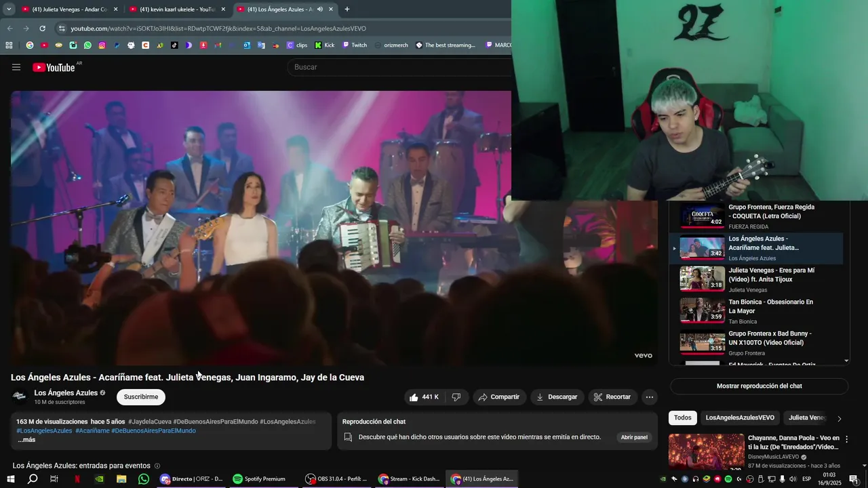This screenshot has width=868, height=488.
Task: Select the Todos filter chip
Action: [683, 418]
